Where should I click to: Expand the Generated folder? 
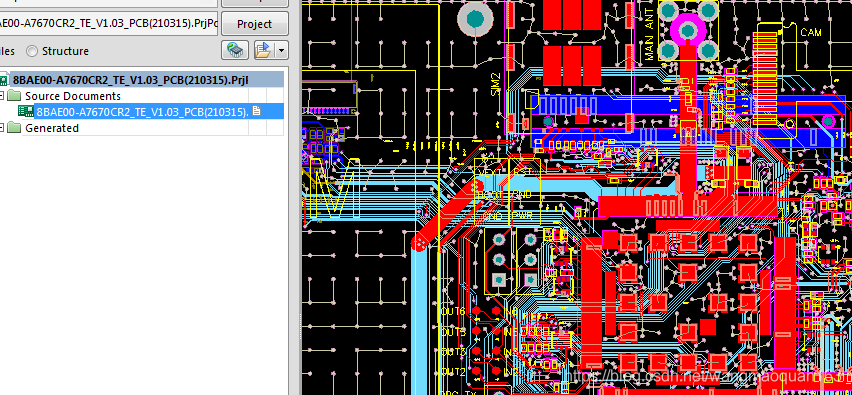(x=2, y=128)
